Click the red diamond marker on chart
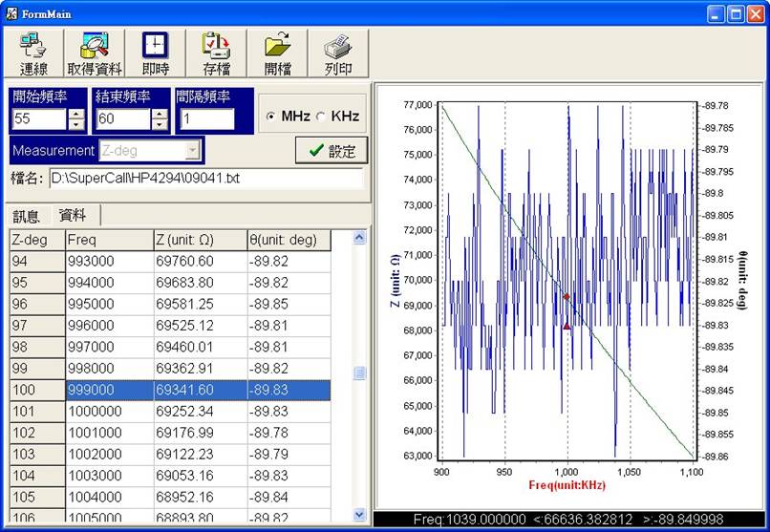This screenshot has width=770, height=532. (567, 297)
